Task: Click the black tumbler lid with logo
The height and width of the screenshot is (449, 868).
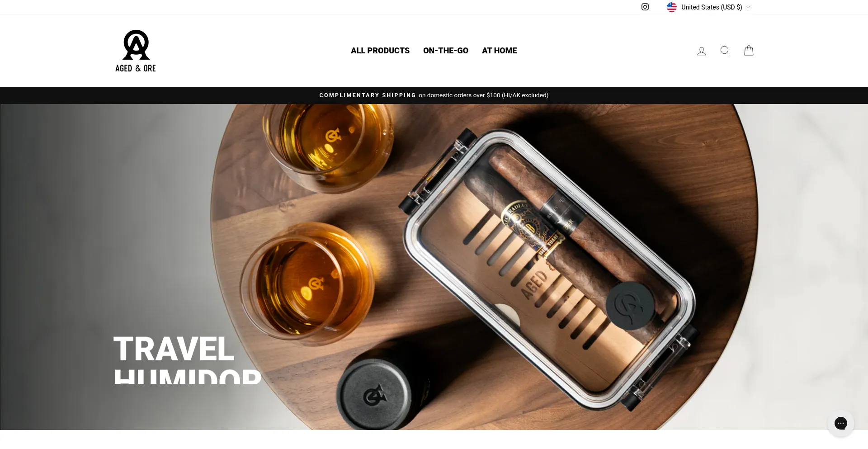Action: click(375, 394)
